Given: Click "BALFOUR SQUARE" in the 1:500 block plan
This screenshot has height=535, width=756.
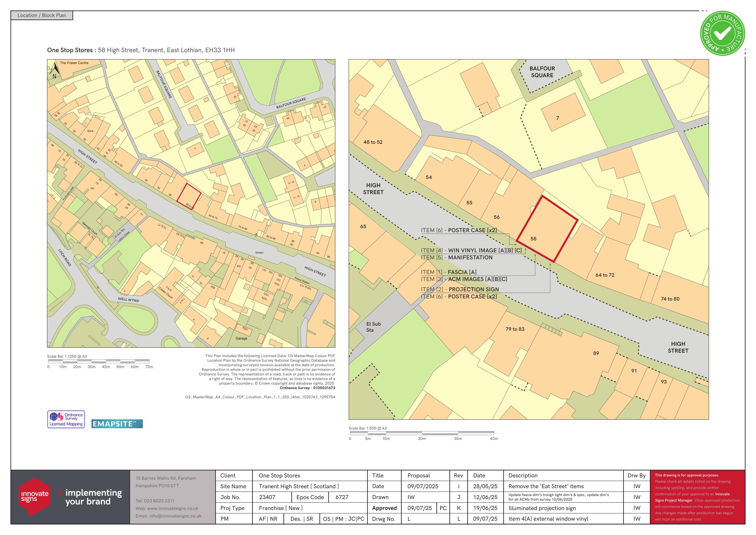Looking at the screenshot, I should coord(542,72).
